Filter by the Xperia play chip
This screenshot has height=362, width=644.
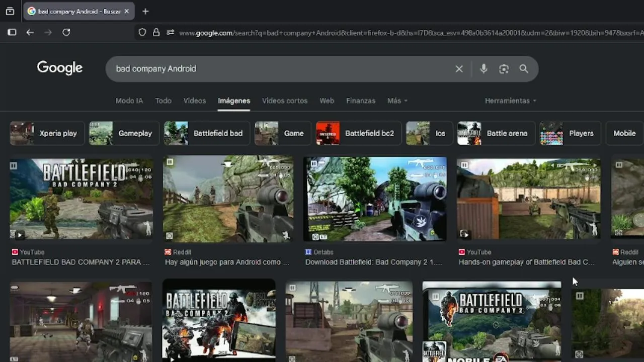(47, 133)
